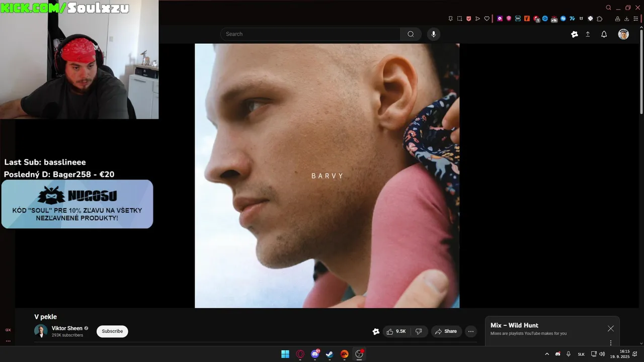Viewport: 644px width, 362px height.
Task: Open the pink shield U extension
Action: [509, 19]
